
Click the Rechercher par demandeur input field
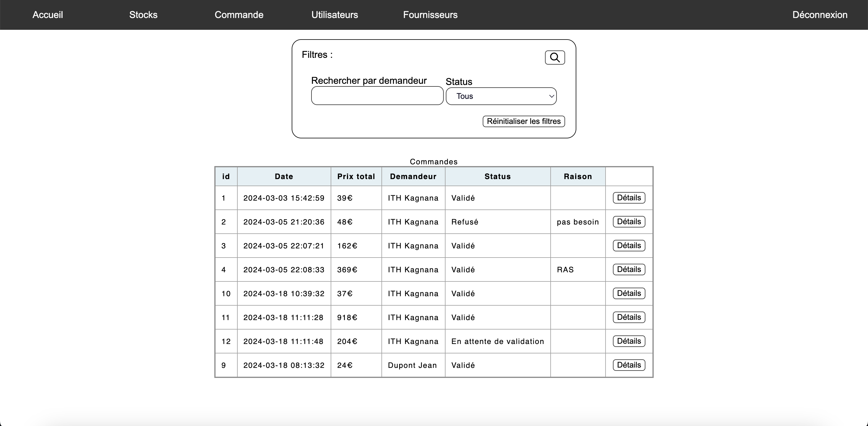coord(377,96)
